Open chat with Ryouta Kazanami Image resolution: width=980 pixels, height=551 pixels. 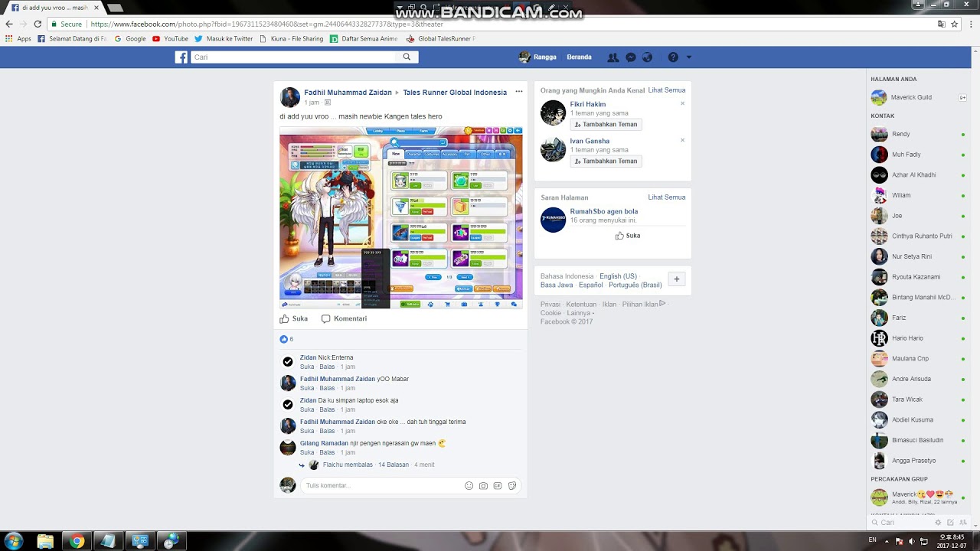[x=918, y=276]
